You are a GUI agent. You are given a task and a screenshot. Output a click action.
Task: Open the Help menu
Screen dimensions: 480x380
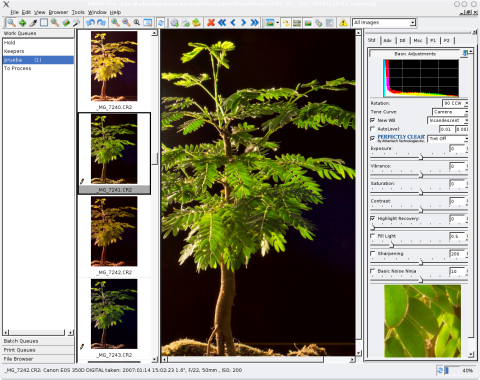coord(115,12)
